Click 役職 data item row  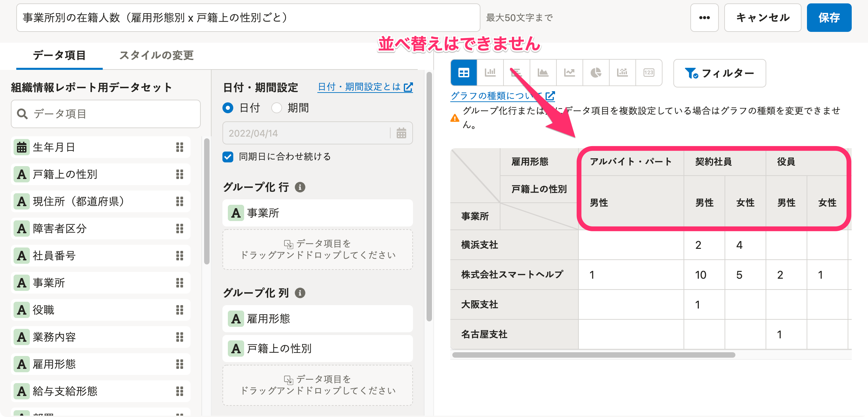click(x=101, y=310)
